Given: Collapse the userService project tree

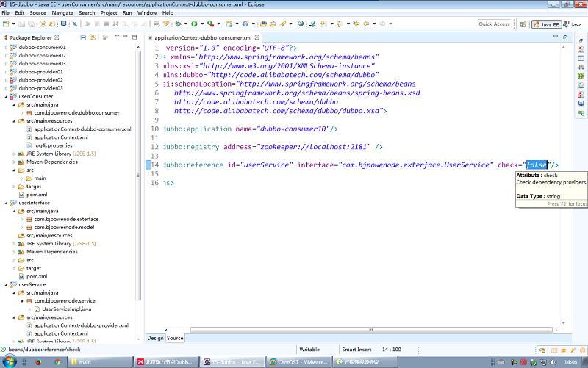Looking at the screenshot, I should pos(7,284).
